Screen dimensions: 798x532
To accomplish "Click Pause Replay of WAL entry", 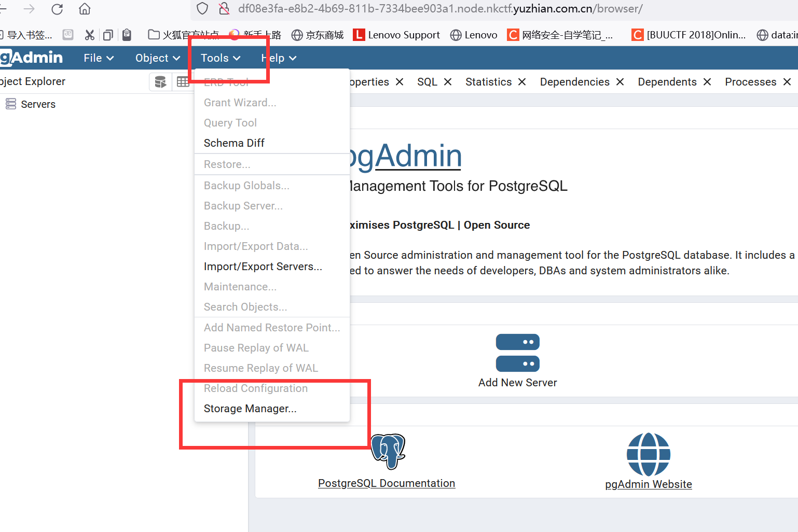I will 272,348.
